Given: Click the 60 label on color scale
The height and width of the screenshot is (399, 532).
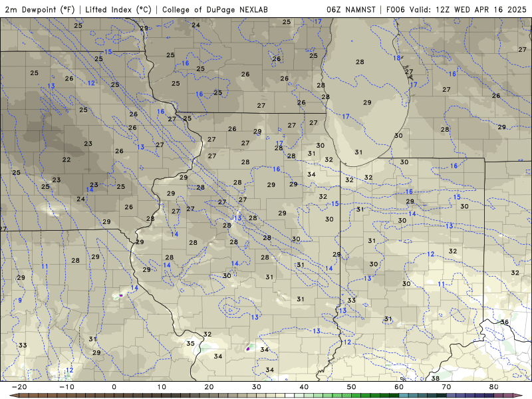Looking at the screenshot, I should [x=399, y=387].
